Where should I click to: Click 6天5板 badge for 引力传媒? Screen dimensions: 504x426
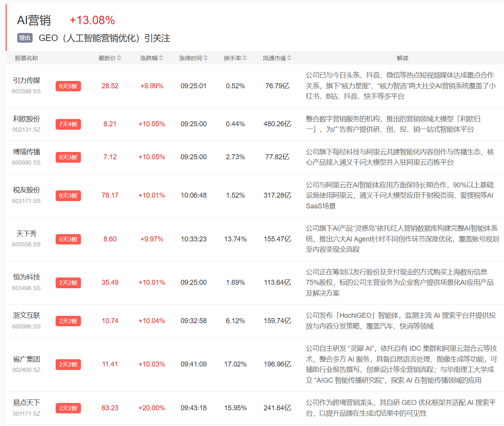point(68,86)
